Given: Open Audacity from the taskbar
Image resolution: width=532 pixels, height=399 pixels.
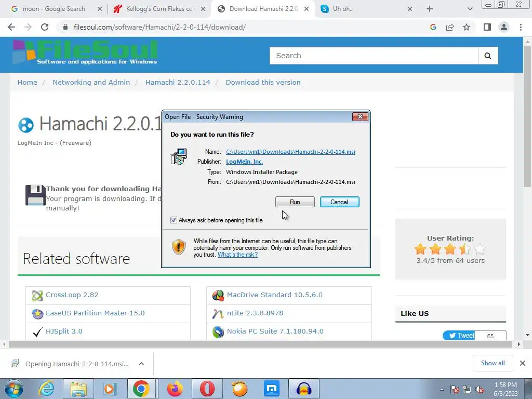Looking at the screenshot, I should pyautogui.click(x=303, y=389).
